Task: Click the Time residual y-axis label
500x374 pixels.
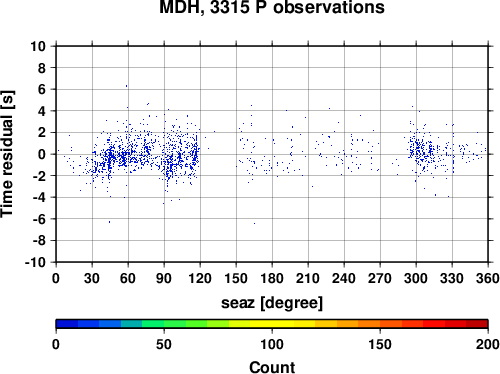Action: [7, 154]
